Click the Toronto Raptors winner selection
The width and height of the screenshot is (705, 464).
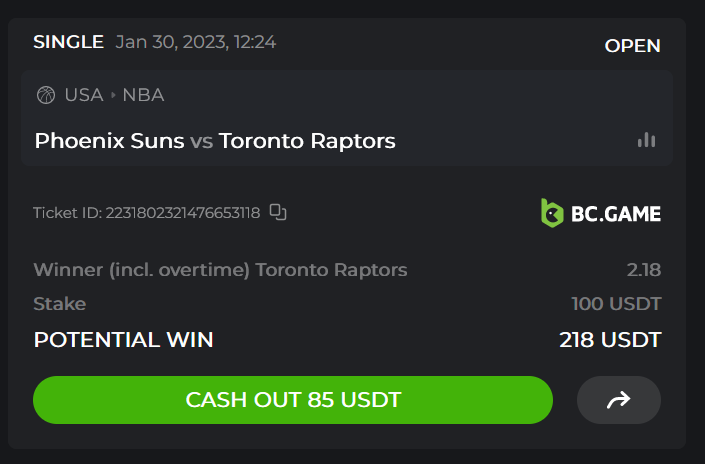pyautogui.click(x=220, y=270)
